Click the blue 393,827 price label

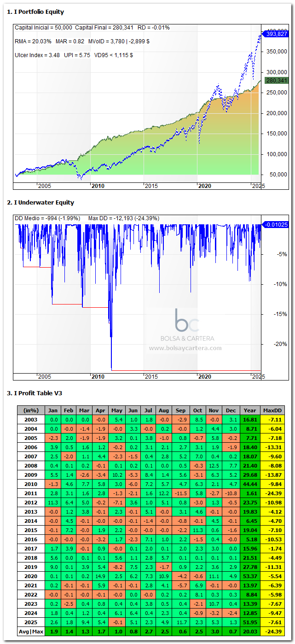click(277, 34)
